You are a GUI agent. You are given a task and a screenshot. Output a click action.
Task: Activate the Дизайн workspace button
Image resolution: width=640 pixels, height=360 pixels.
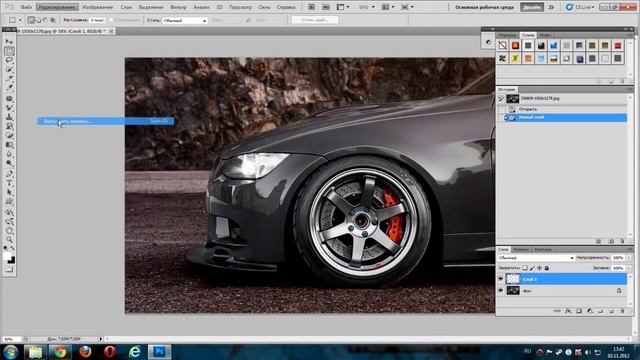tap(531, 7)
